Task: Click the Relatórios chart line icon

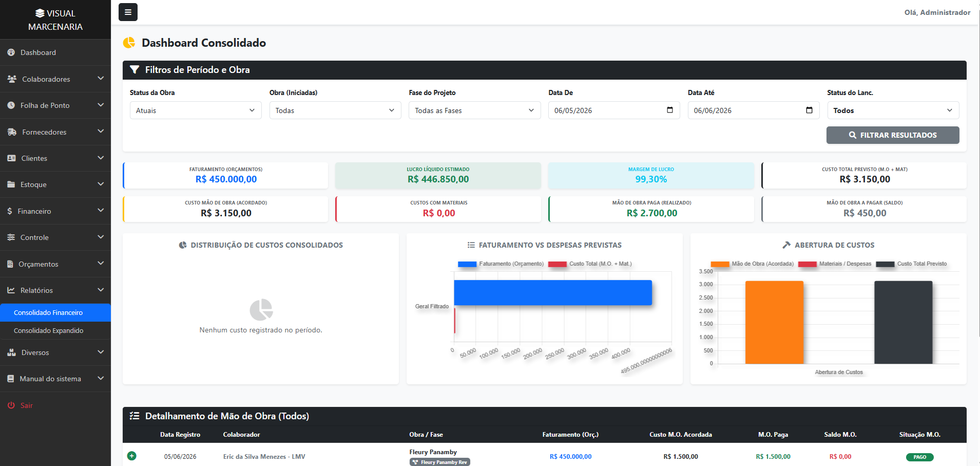Action: 11,290
